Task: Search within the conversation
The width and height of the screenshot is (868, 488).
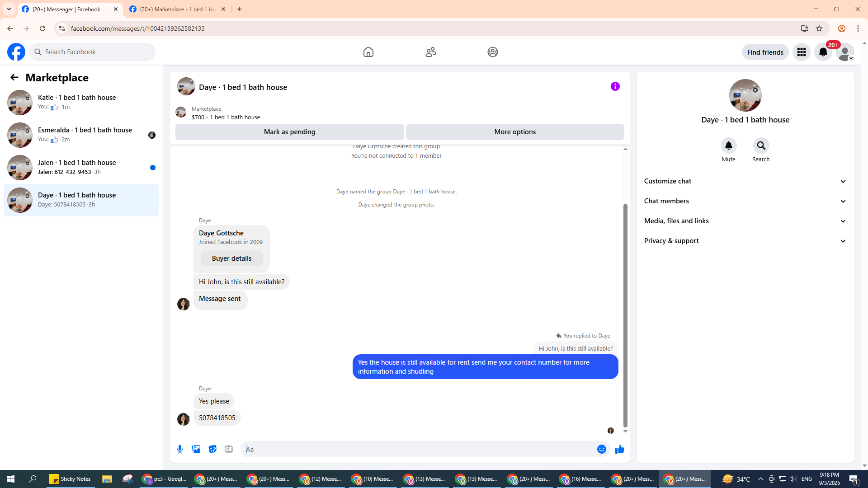Action: click(x=761, y=145)
